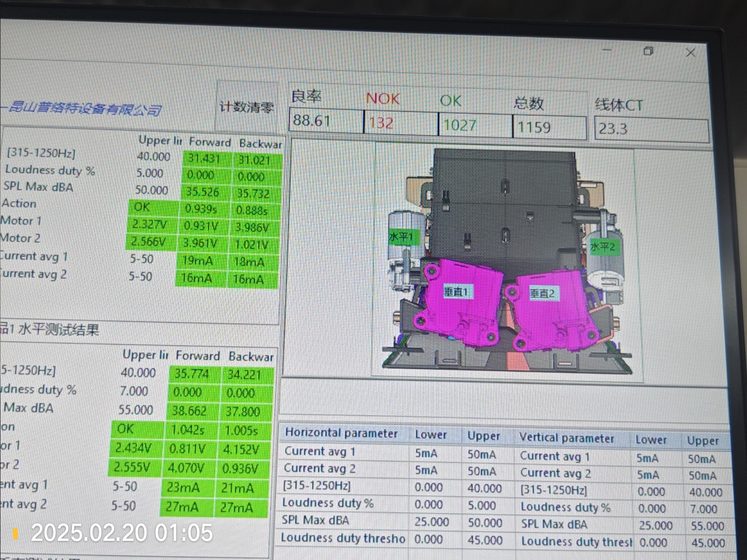Click the 计数清零 reset count button
The height and width of the screenshot is (560, 747).
247,107
